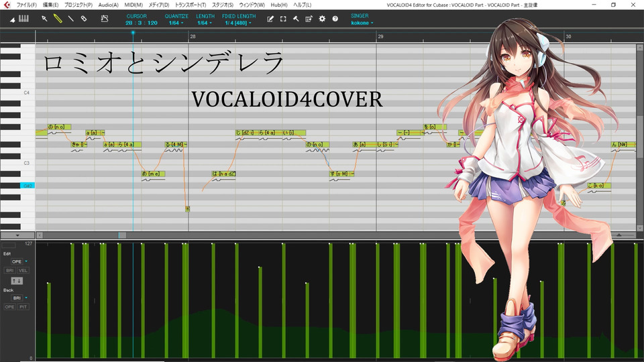Select the arrow pointer tool
644x362 pixels.
(44, 19)
